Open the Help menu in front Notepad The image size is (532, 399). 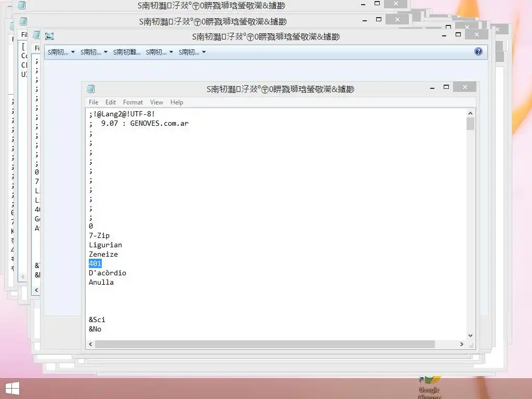(177, 102)
